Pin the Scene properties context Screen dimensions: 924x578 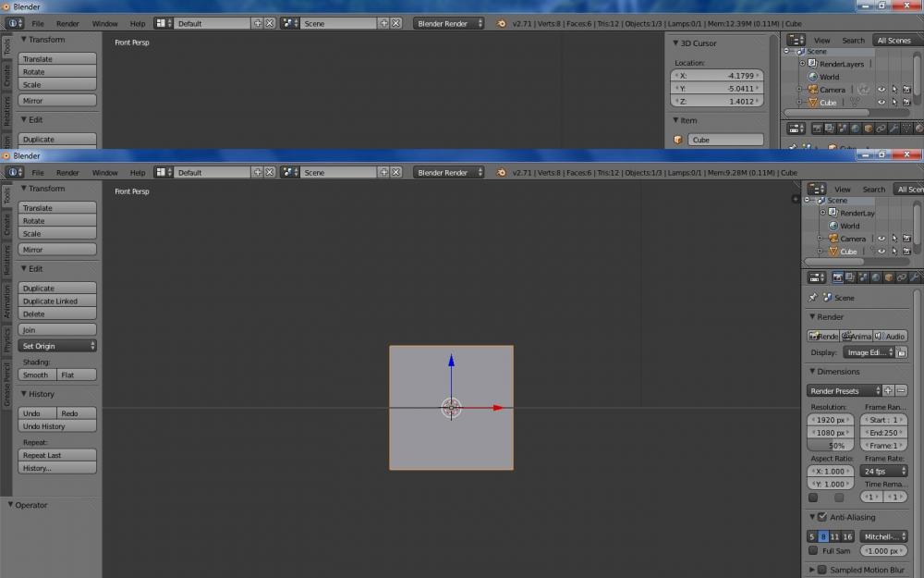pos(812,297)
